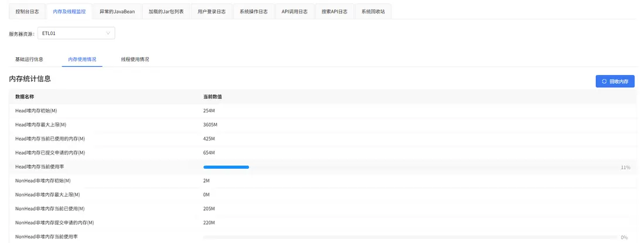Open the 搜索API日志 tab
The image size is (644, 243).
coord(334,12)
